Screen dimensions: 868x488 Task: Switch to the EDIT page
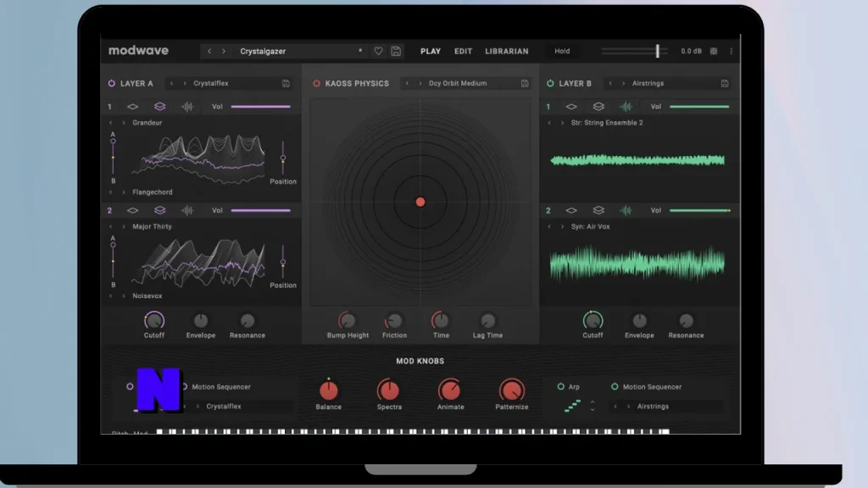pyautogui.click(x=464, y=51)
